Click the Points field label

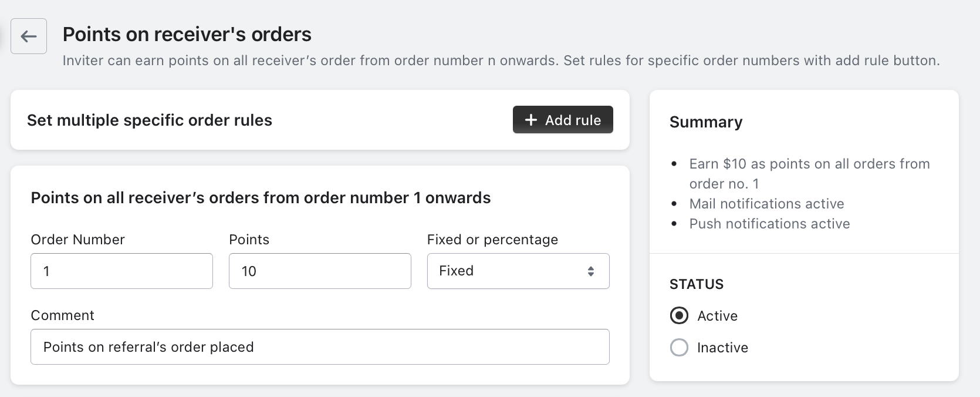[x=249, y=240]
